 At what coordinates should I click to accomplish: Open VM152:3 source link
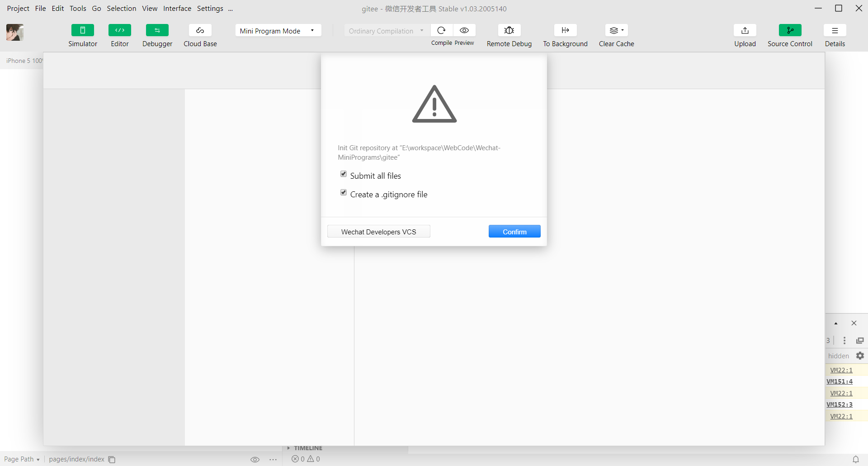click(840, 404)
